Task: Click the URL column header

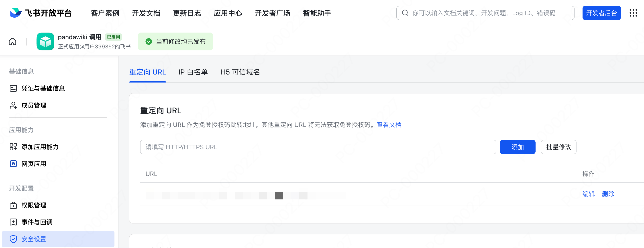Action: 151,174
